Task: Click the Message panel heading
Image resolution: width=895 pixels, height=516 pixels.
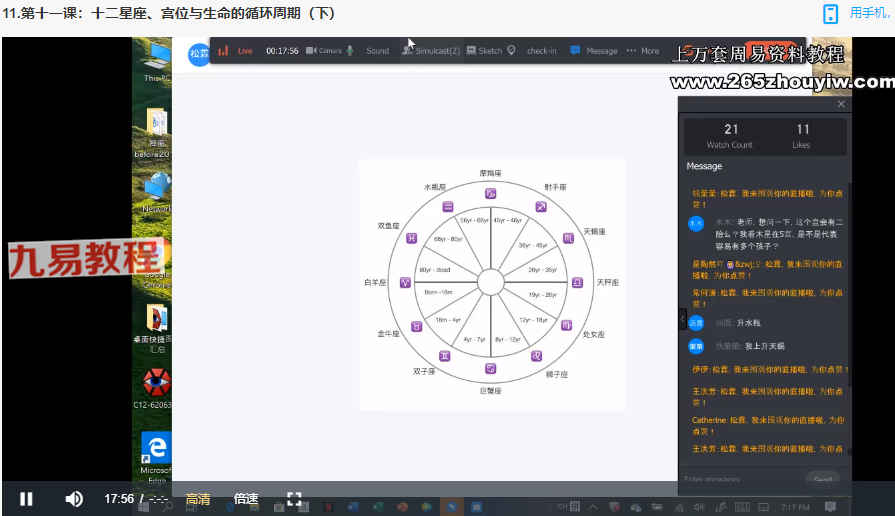Action: click(704, 166)
